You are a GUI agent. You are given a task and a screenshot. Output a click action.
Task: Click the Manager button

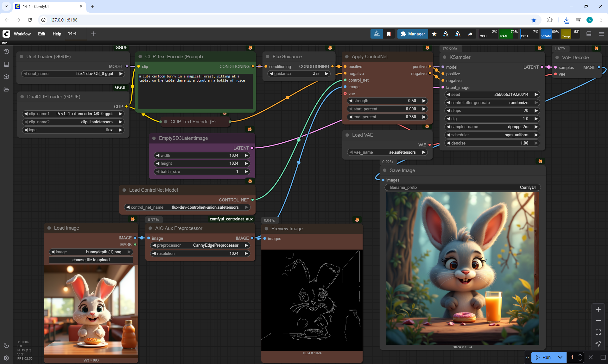click(x=413, y=34)
